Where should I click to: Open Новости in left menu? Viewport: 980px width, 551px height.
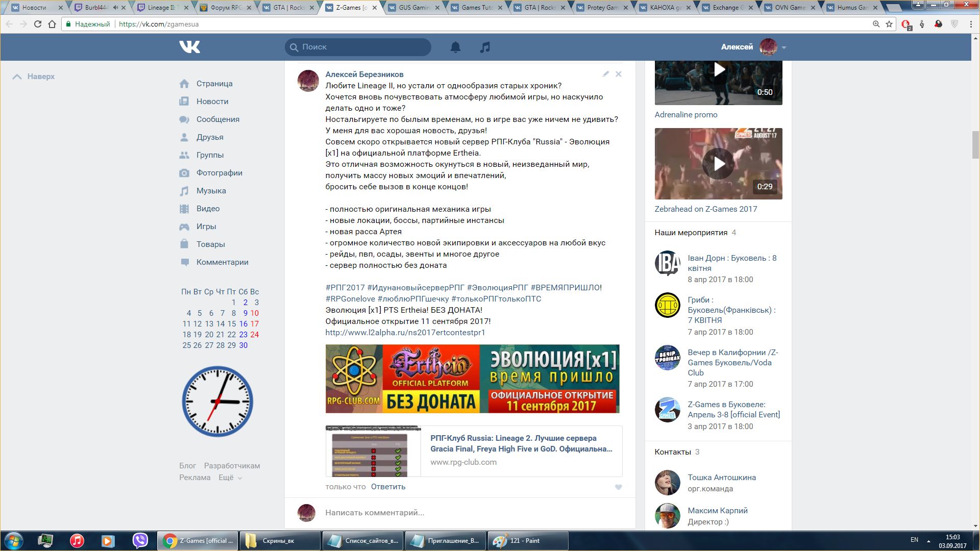click(x=212, y=102)
